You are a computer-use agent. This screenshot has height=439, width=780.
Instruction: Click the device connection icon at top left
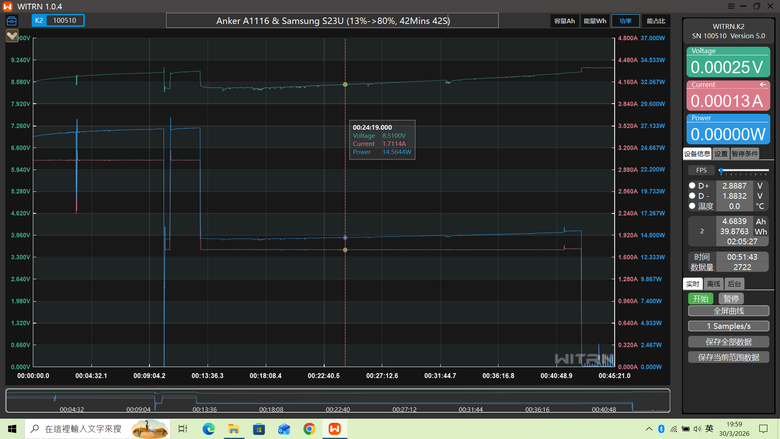pos(11,21)
